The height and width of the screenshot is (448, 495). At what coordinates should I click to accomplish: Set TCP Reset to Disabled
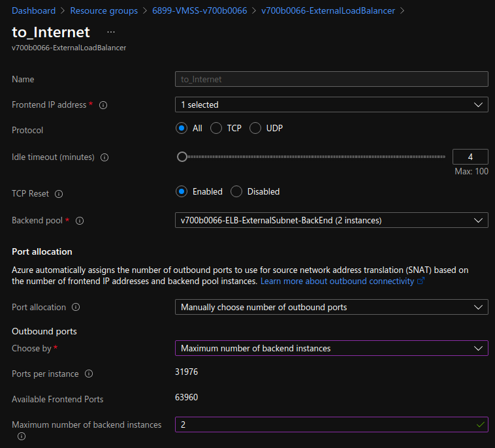pos(236,191)
